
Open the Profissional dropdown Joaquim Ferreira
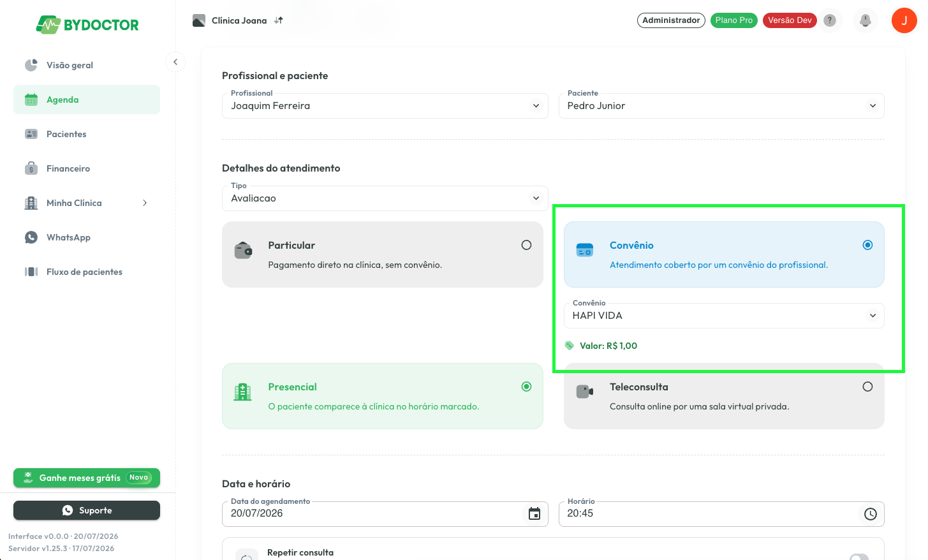pos(385,106)
